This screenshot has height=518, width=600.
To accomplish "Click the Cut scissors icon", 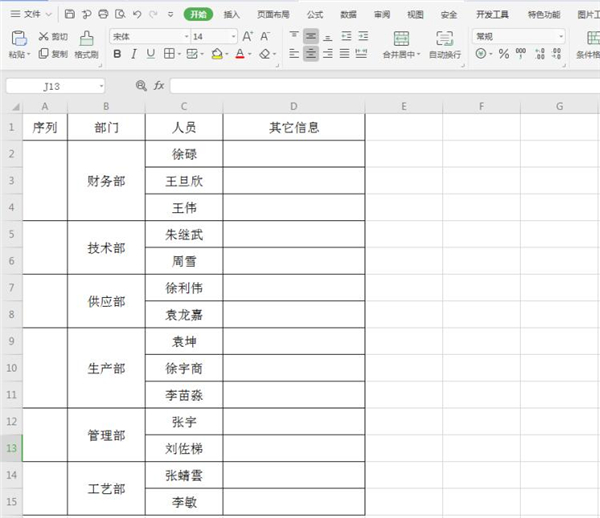I will point(44,36).
